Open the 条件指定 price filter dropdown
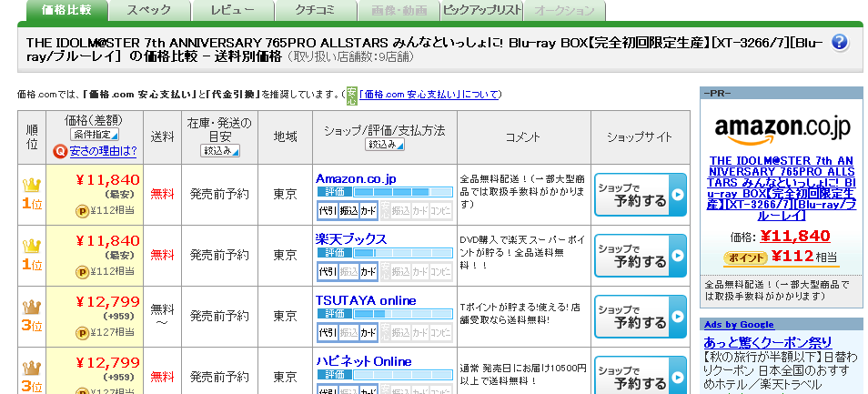 (94, 135)
